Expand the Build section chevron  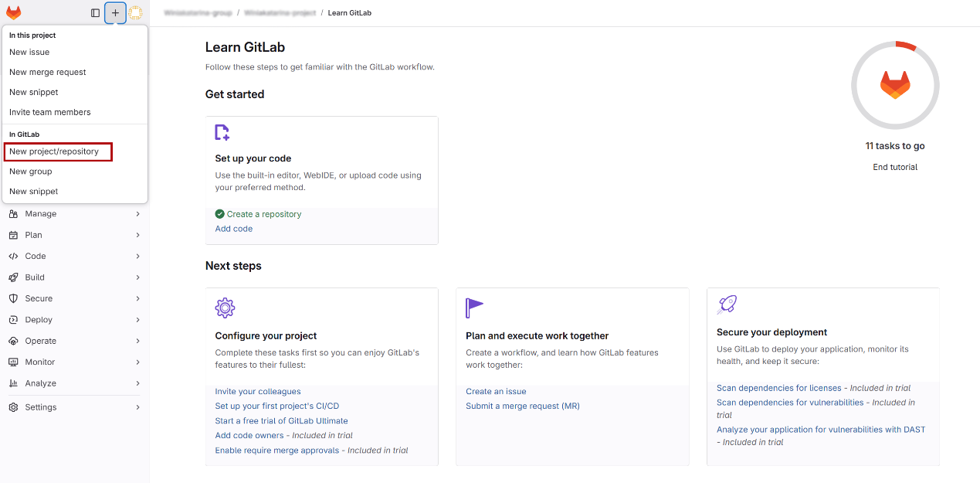coord(138,277)
